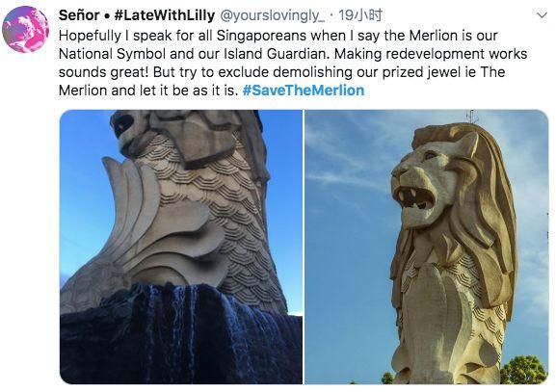The height and width of the screenshot is (392, 556).
Task: Click the 'Merlion and let it be' sentence
Action: click(148, 90)
